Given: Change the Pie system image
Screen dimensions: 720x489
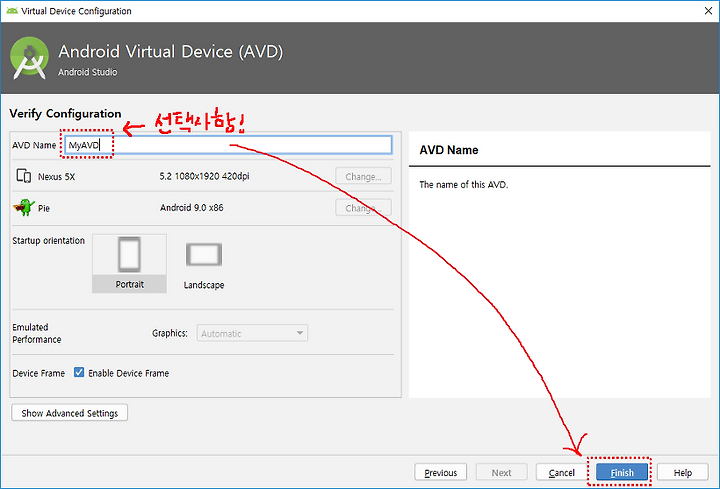Looking at the screenshot, I should tap(363, 208).
